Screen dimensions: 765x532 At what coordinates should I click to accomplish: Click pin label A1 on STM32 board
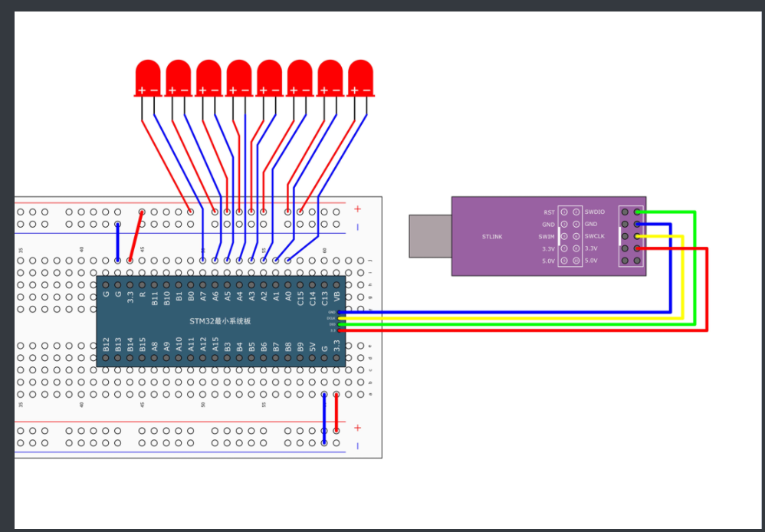276,297
